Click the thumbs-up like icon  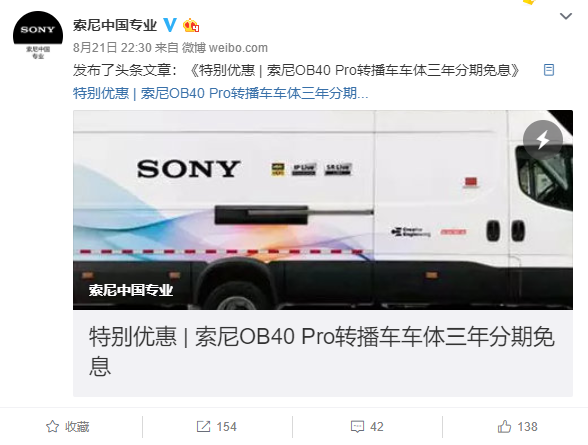[504, 427]
